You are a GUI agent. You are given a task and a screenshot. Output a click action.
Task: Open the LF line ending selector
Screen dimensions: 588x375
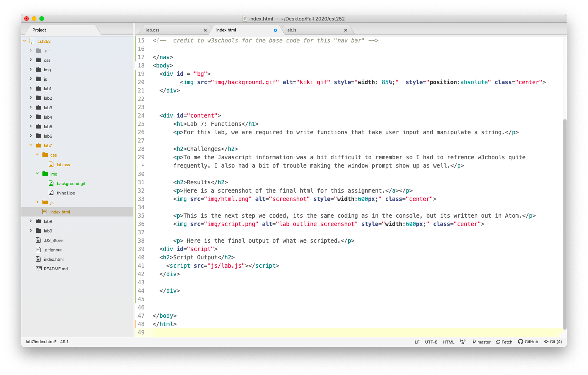(417, 342)
